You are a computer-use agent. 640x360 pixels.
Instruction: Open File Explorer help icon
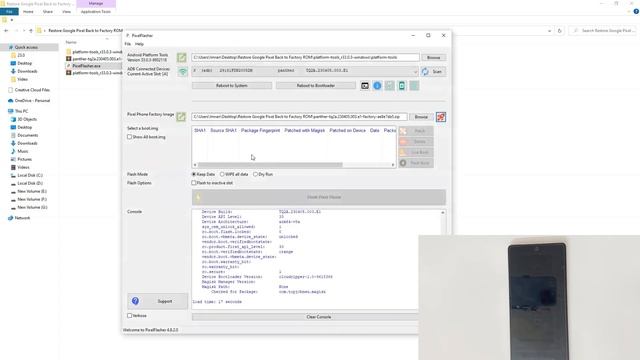[636, 12]
